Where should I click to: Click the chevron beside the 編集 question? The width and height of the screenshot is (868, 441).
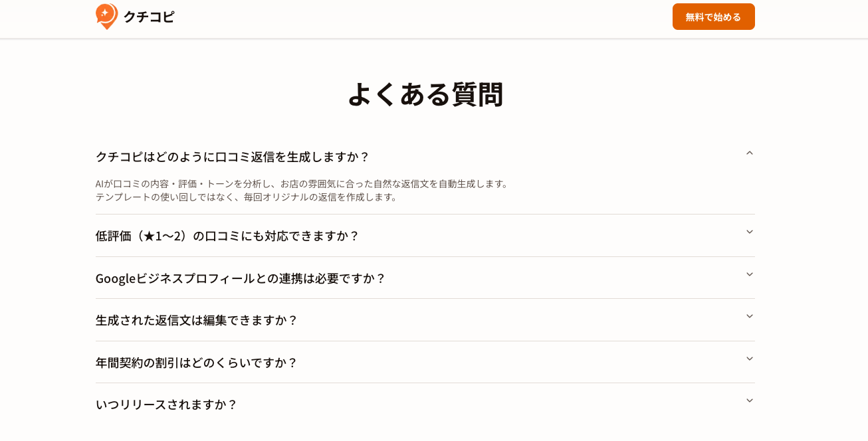pos(749,317)
